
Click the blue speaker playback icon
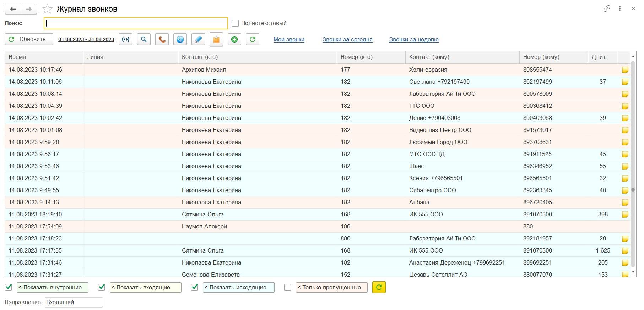[x=180, y=39]
